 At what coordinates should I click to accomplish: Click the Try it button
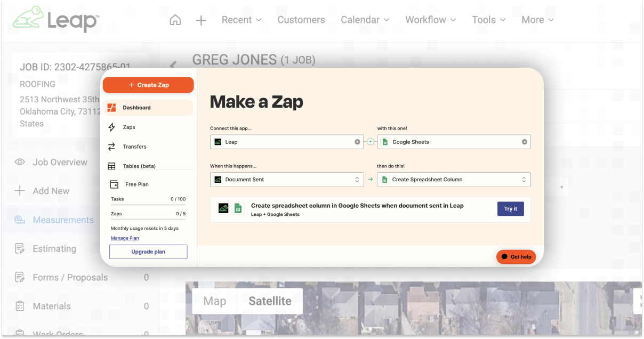pyautogui.click(x=510, y=209)
